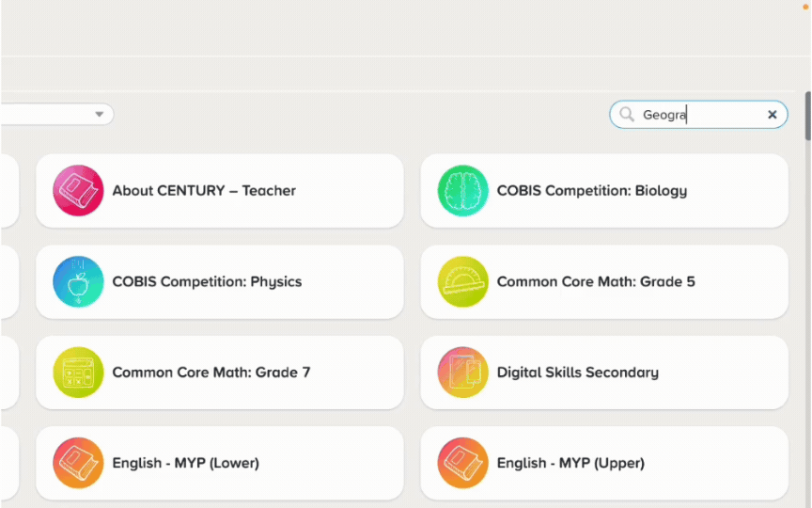
Task: Open the About CENTURY – Teacher course
Action: [220, 191]
